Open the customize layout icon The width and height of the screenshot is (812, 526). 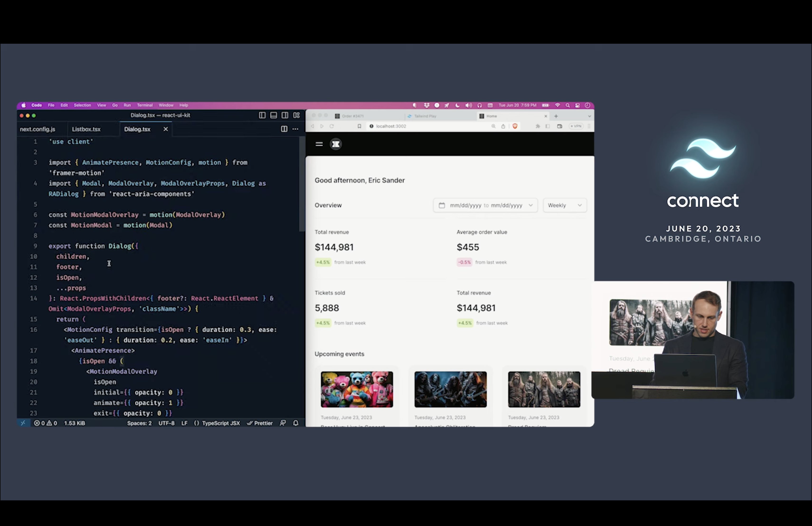297,115
